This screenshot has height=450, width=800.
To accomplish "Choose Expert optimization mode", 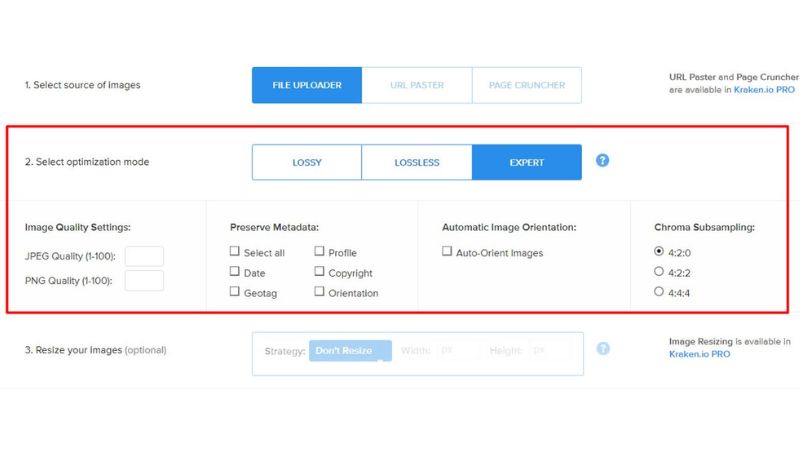I will point(527,162).
